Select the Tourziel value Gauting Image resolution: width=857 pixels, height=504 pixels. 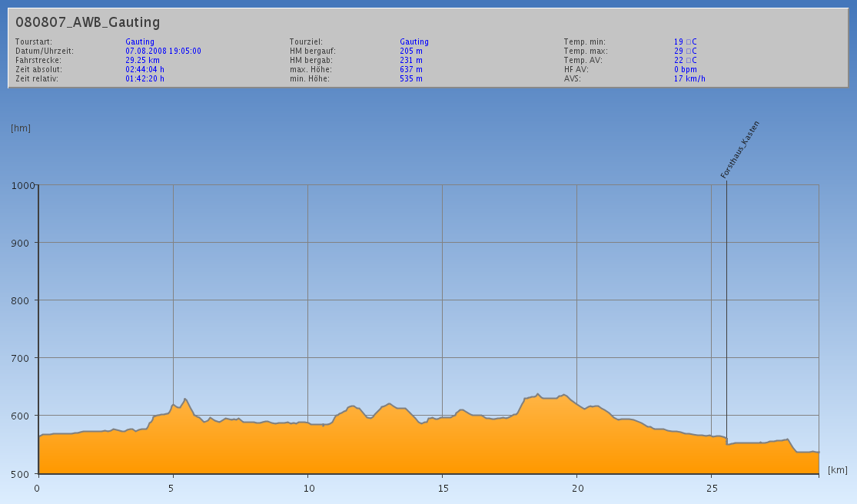point(414,41)
